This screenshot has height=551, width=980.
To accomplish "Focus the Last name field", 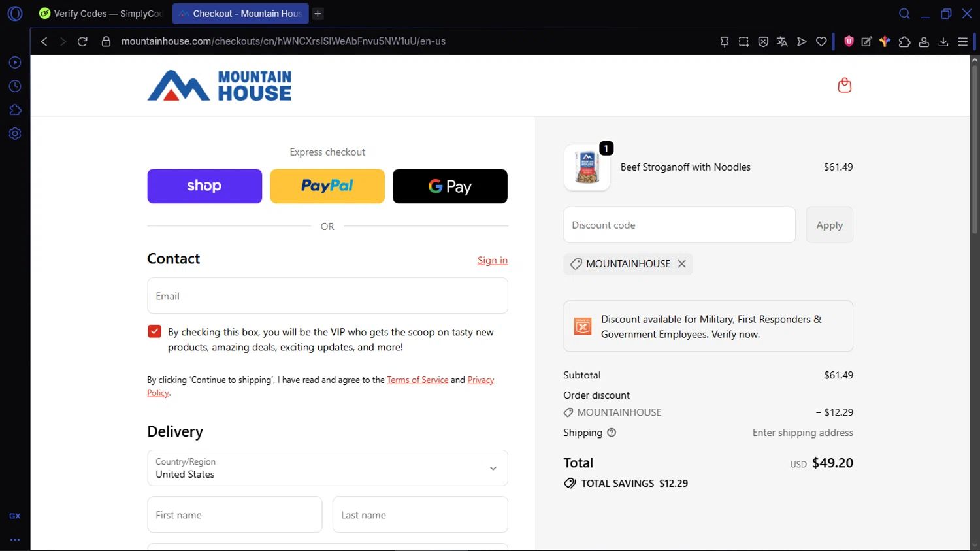I will tap(420, 515).
